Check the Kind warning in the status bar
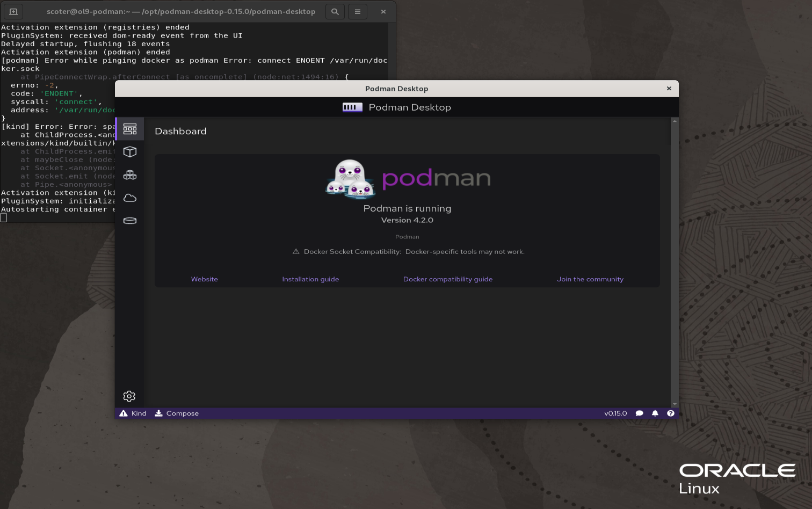 132,413
